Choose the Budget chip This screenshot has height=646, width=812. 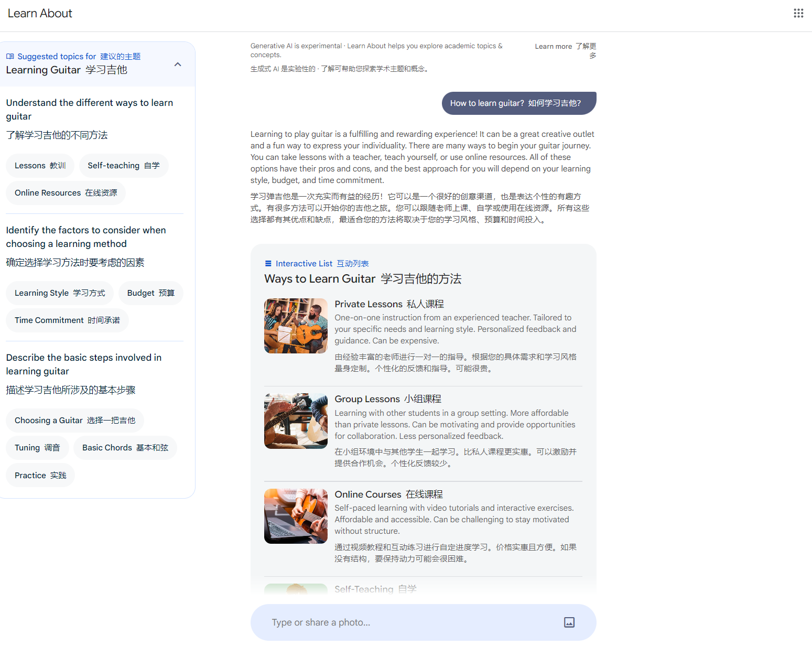[x=151, y=293]
